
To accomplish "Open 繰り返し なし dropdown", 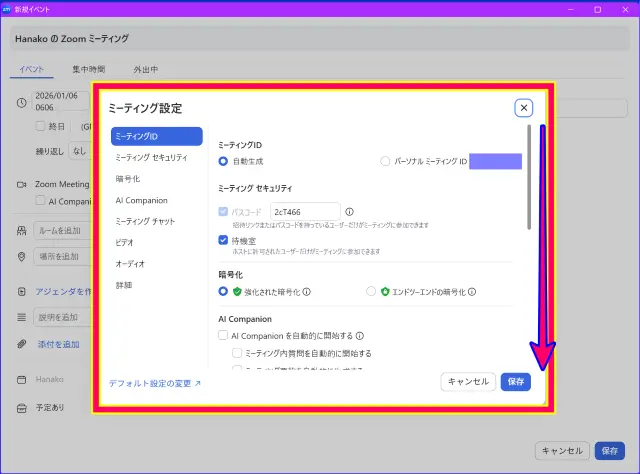I will pyautogui.click(x=80, y=151).
